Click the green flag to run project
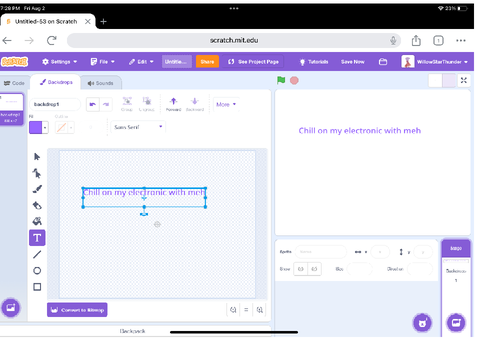The width and height of the screenshot is (480, 360). [281, 80]
